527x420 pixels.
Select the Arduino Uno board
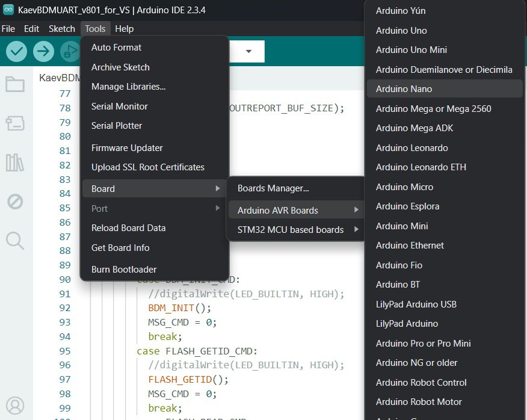pyautogui.click(x=445, y=31)
